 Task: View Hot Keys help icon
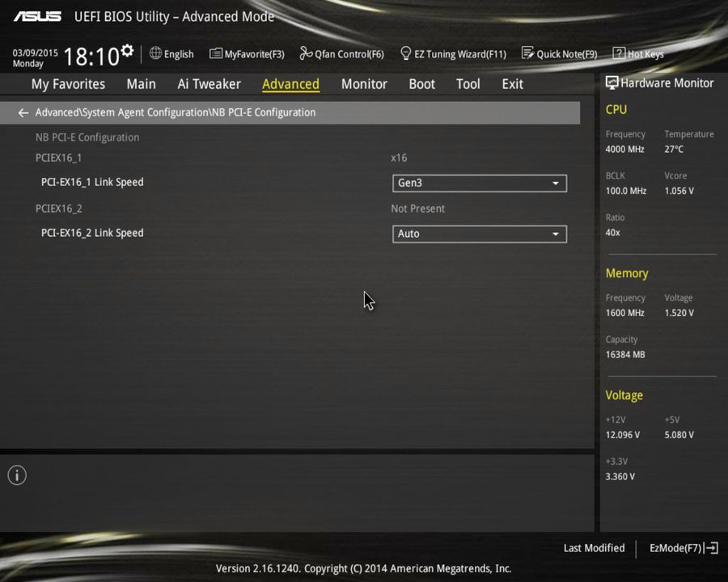click(620, 53)
